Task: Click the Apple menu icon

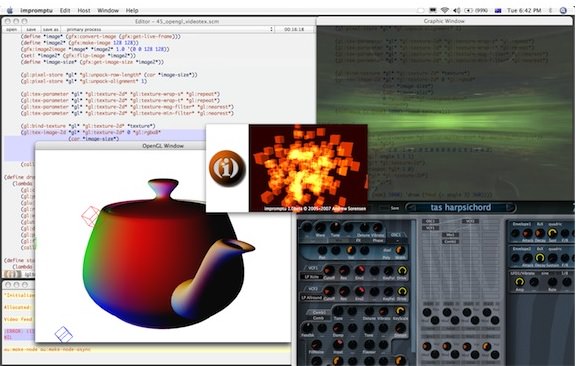Action: click(x=10, y=10)
